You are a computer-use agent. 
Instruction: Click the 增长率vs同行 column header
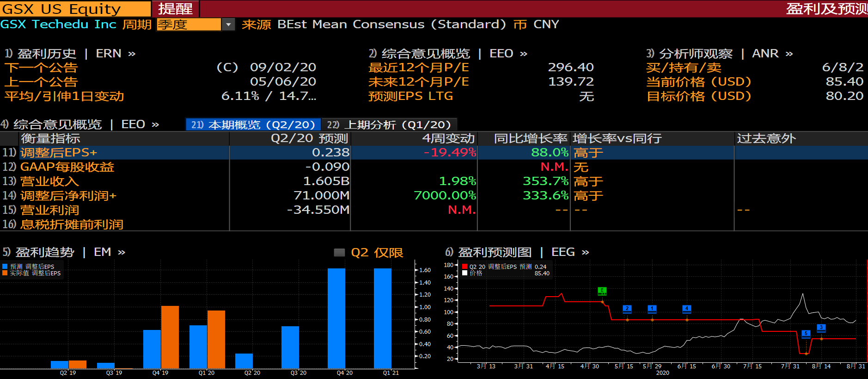653,138
